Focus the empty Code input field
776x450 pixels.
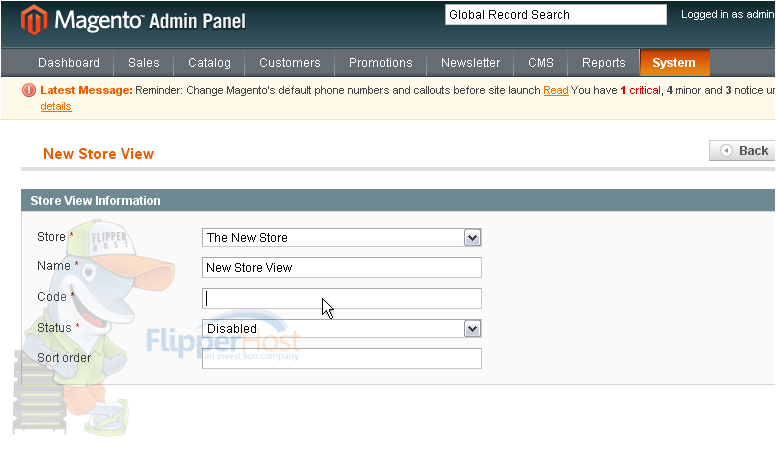click(341, 299)
